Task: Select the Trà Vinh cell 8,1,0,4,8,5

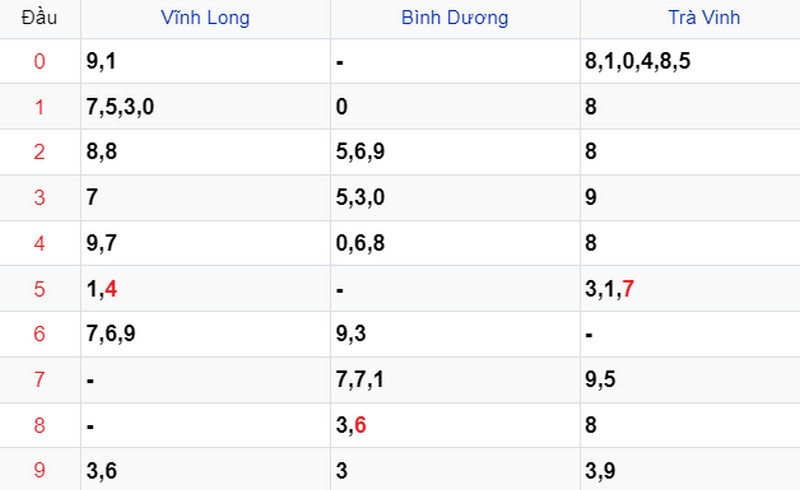Action: [638, 62]
